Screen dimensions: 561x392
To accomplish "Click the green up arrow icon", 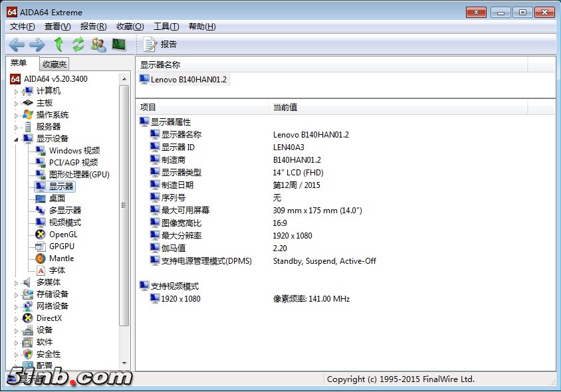I will click(58, 45).
